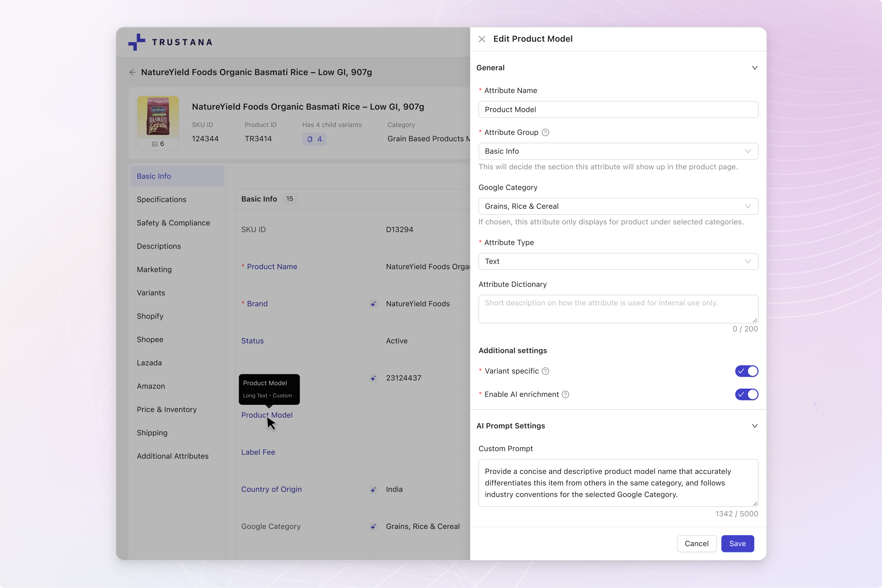Viewport: 882px width, 588px height.
Task: Click the D13294 SKU value
Action: tap(400, 230)
